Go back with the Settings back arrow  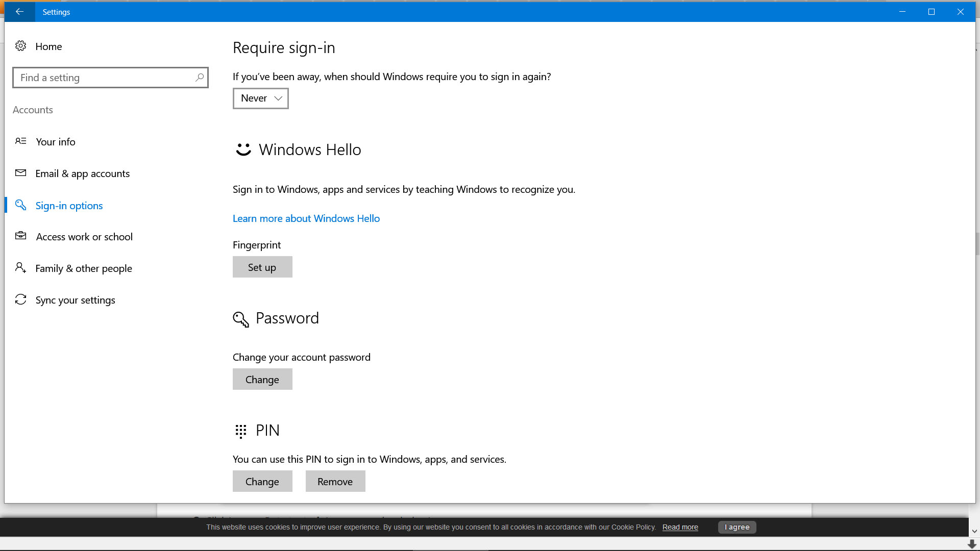click(19, 12)
